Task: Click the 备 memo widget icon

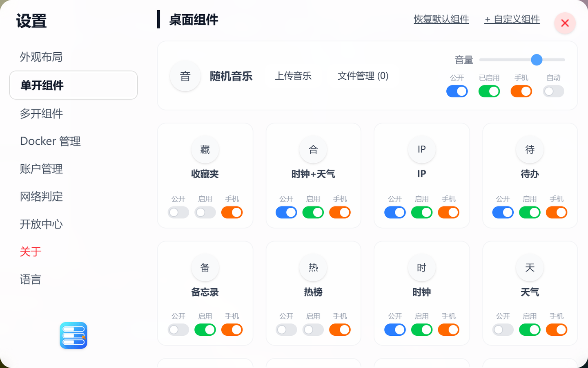Action: point(205,267)
